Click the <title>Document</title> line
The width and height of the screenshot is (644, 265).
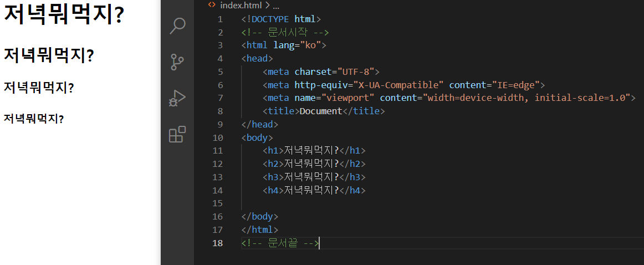pyautogui.click(x=324, y=111)
